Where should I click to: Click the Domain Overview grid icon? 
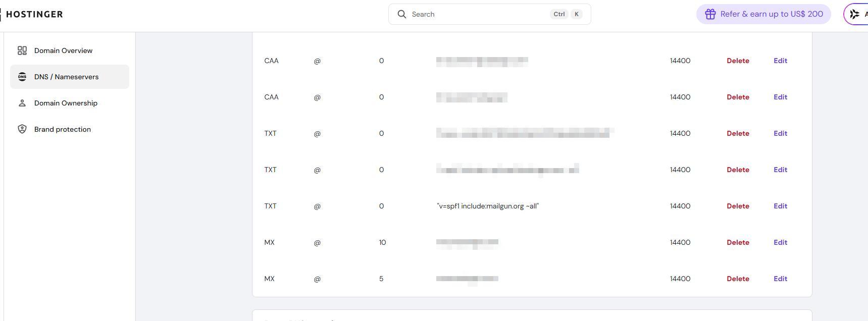[x=22, y=50]
